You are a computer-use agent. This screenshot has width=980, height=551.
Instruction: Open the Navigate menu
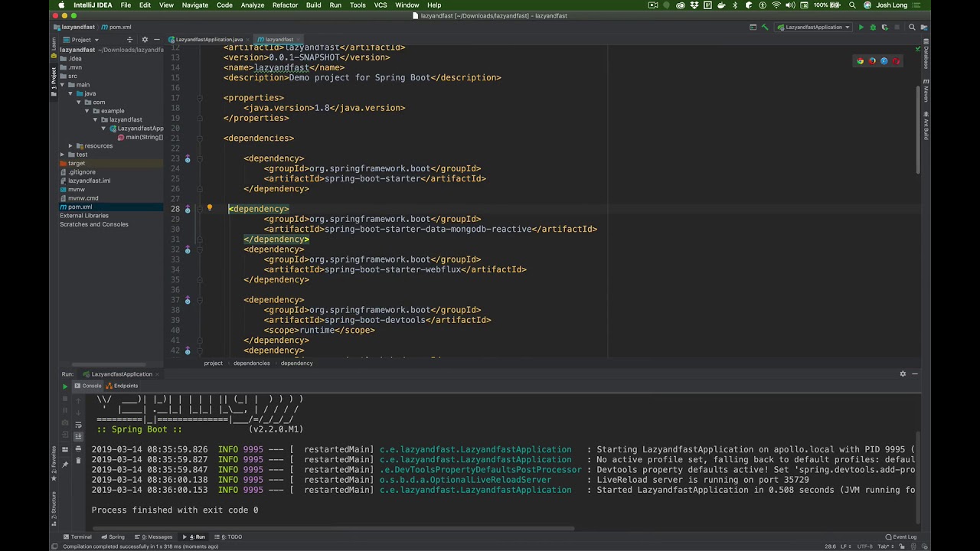[194, 5]
